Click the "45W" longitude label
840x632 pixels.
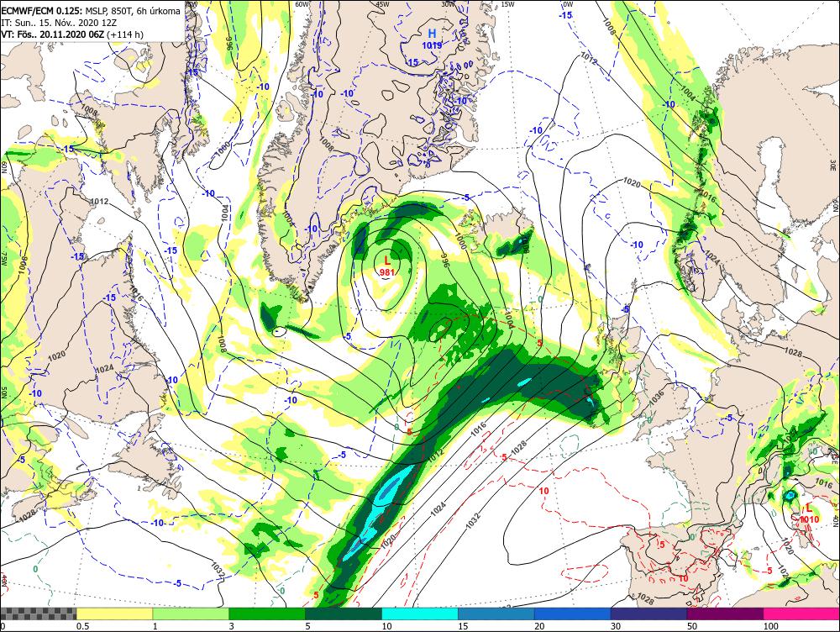point(382,3)
